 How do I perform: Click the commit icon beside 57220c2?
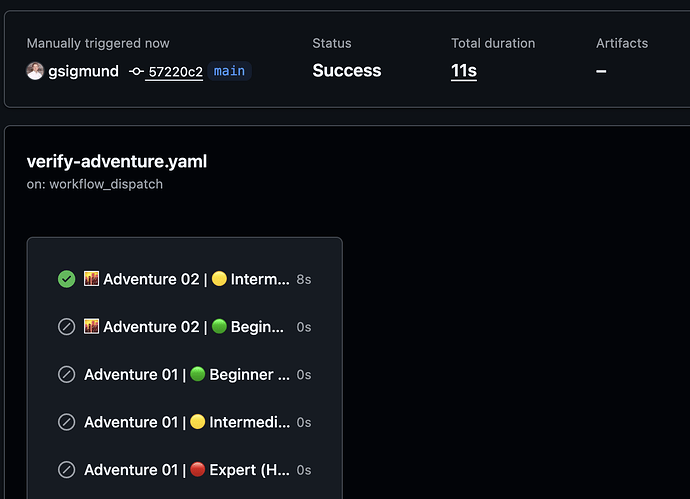pos(136,71)
